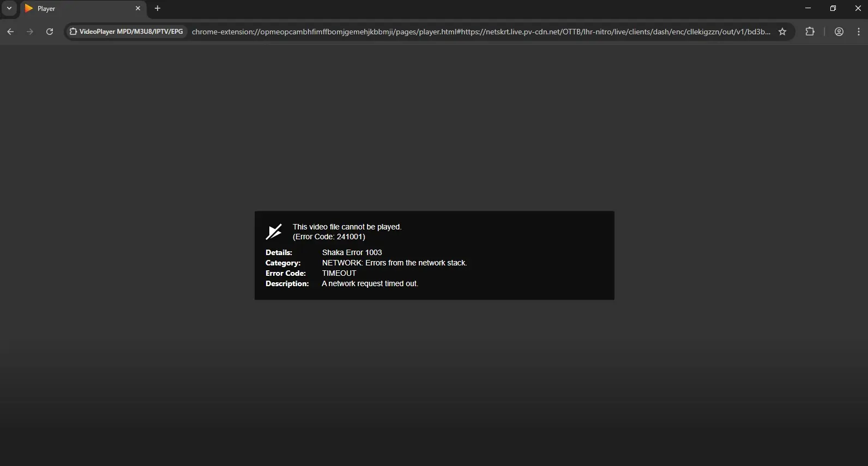Open the profile account icon
868x466 pixels.
839,32
